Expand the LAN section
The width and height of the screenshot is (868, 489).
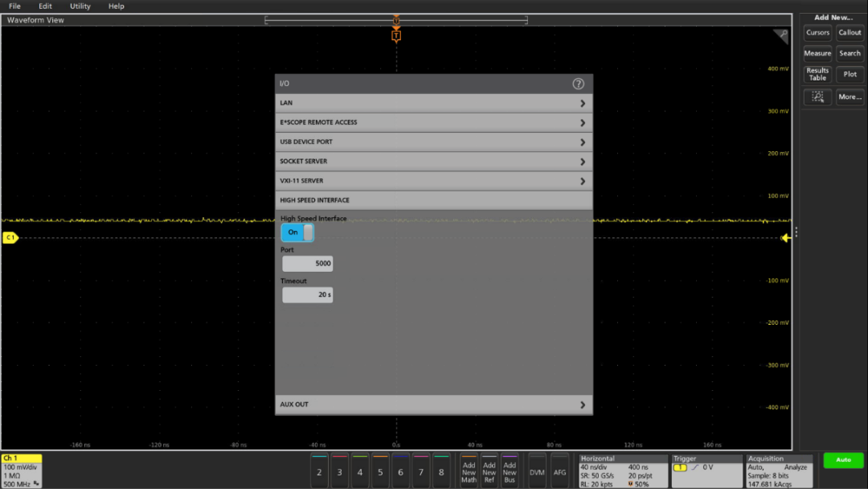433,103
